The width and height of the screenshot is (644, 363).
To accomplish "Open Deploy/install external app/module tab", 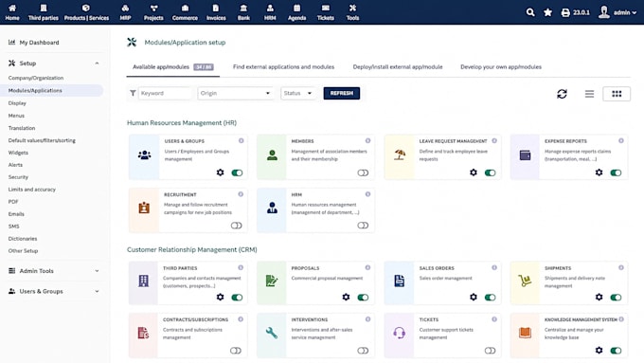I will (x=398, y=66).
